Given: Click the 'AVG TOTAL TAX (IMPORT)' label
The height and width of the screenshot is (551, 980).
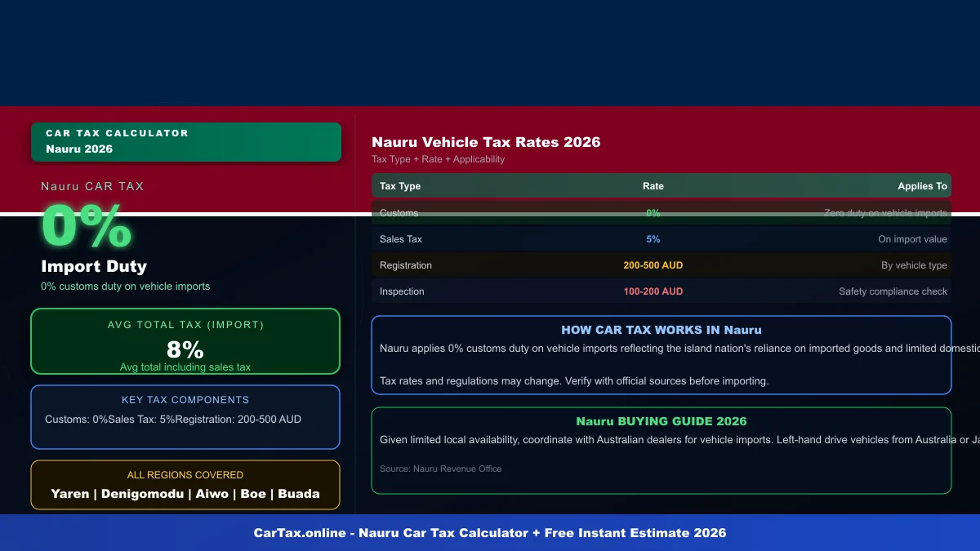Looking at the screenshot, I should pos(185,325).
